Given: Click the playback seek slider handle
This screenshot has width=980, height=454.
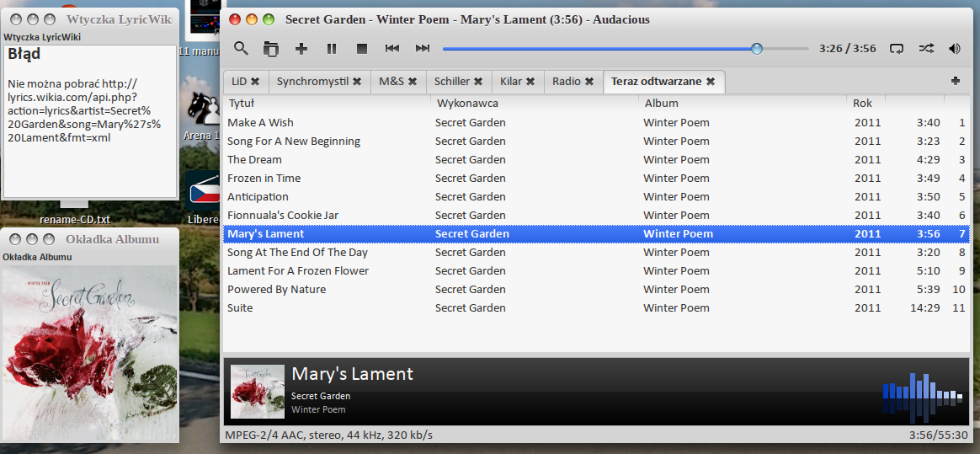Looking at the screenshot, I should [757, 48].
